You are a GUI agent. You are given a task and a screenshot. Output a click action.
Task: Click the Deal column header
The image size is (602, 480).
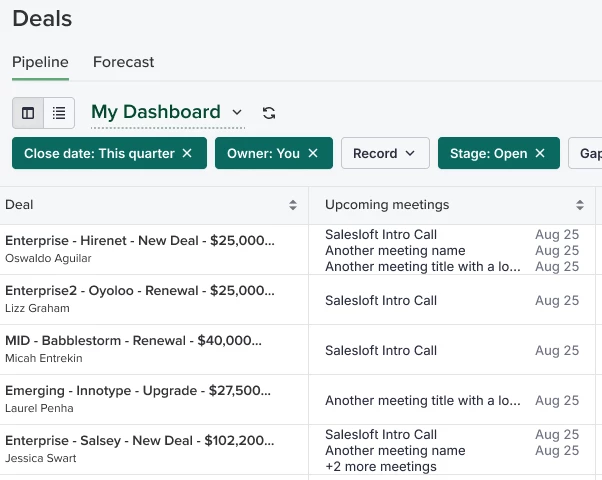(20, 205)
